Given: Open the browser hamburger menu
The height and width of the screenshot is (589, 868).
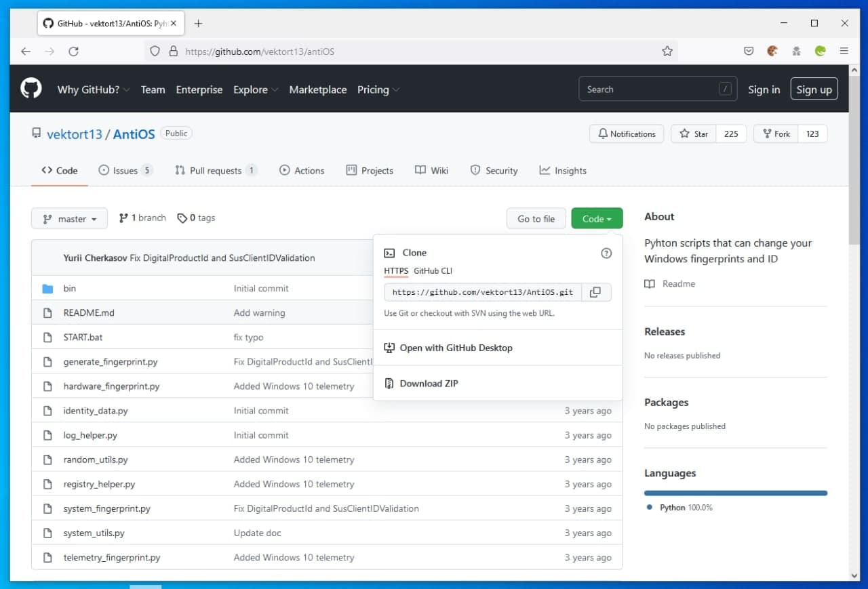Looking at the screenshot, I should tap(844, 51).
